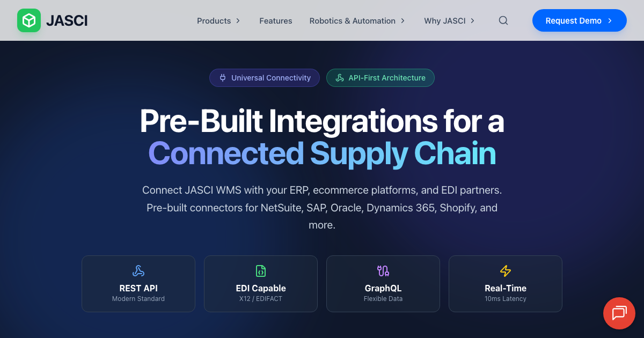Click the Universal Connectivity badge

tap(264, 78)
